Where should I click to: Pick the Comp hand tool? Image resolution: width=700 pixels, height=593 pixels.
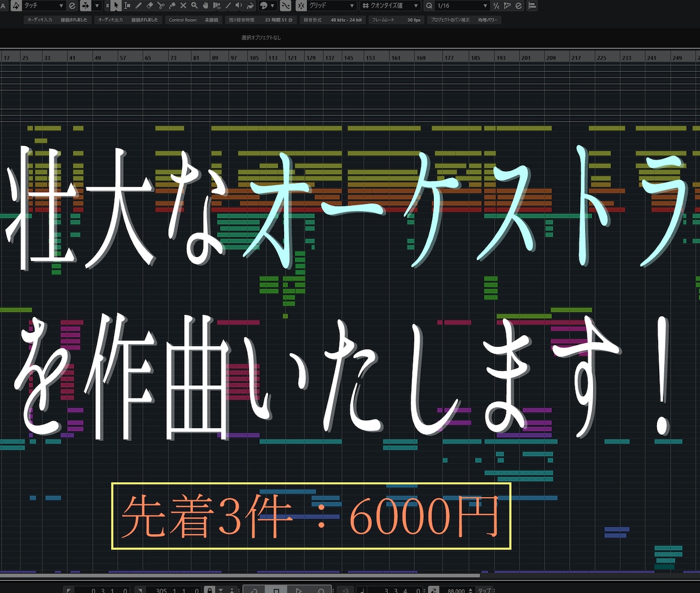pyautogui.click(x=205, y=6)
